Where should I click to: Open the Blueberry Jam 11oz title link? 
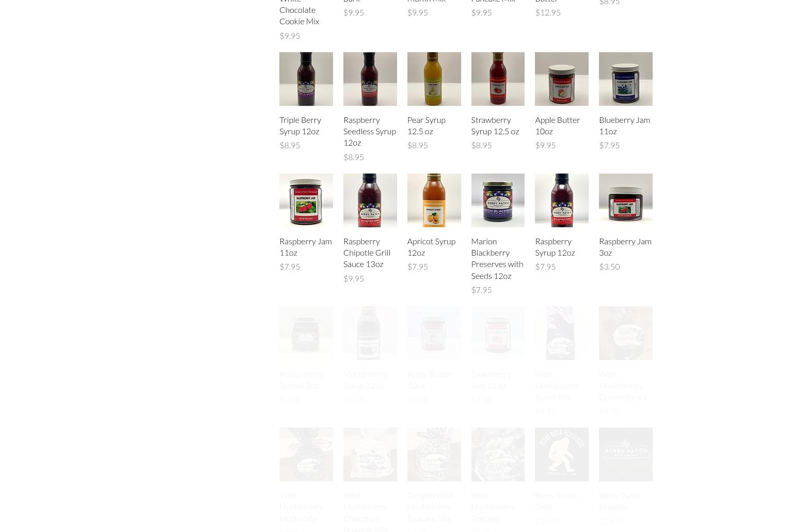(x=624, y=125)
